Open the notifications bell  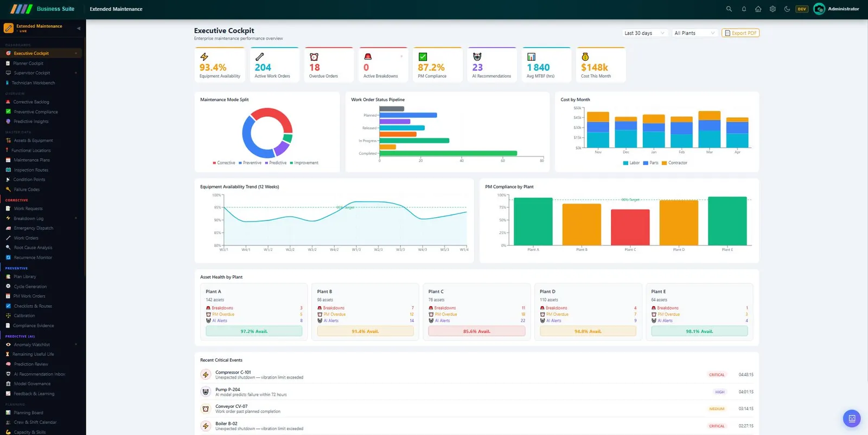(x=744, y=9)
